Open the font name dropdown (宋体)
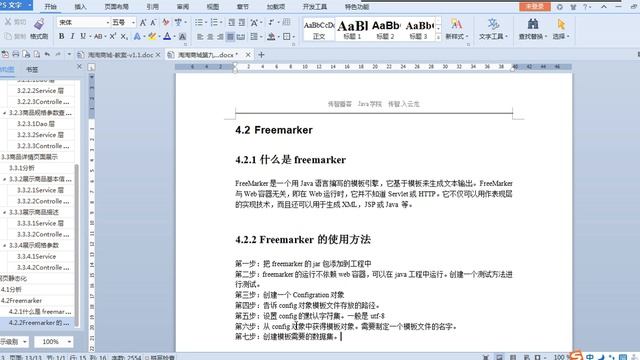Viewport: 640px width, 360px height. 108,22
